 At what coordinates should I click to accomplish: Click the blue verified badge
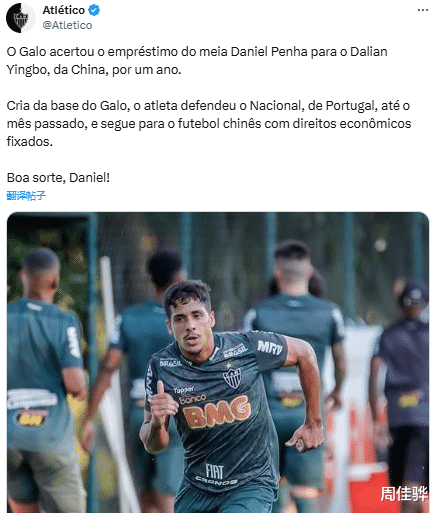(x=94, y=10)
